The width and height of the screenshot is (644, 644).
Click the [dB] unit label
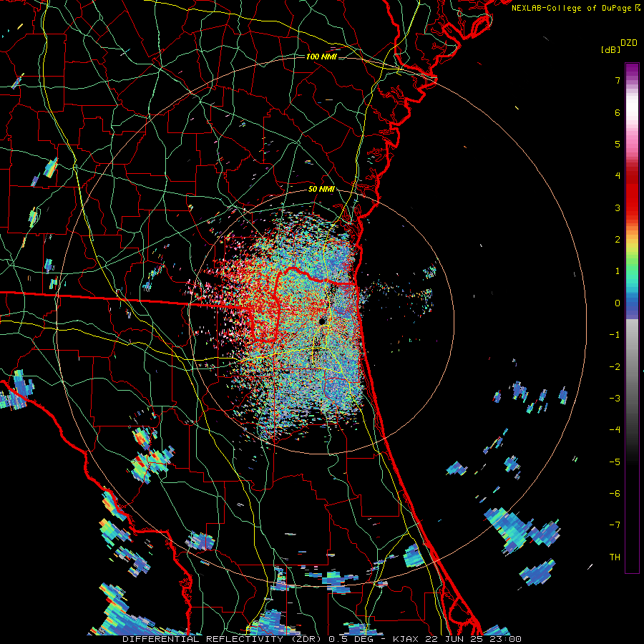pos(610,49)
